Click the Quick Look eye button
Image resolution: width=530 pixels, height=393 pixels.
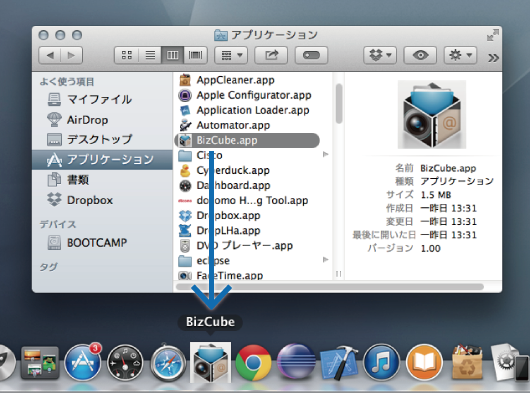pos(420,55)
